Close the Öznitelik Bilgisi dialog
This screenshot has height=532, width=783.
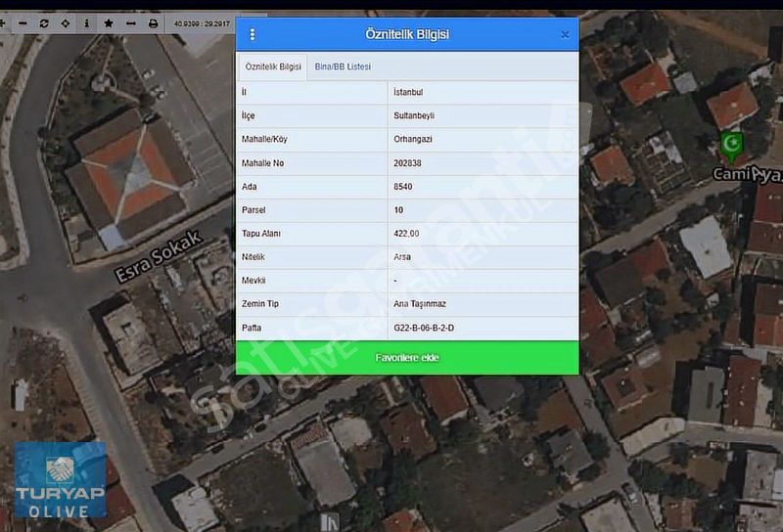[x=565, y=34]
